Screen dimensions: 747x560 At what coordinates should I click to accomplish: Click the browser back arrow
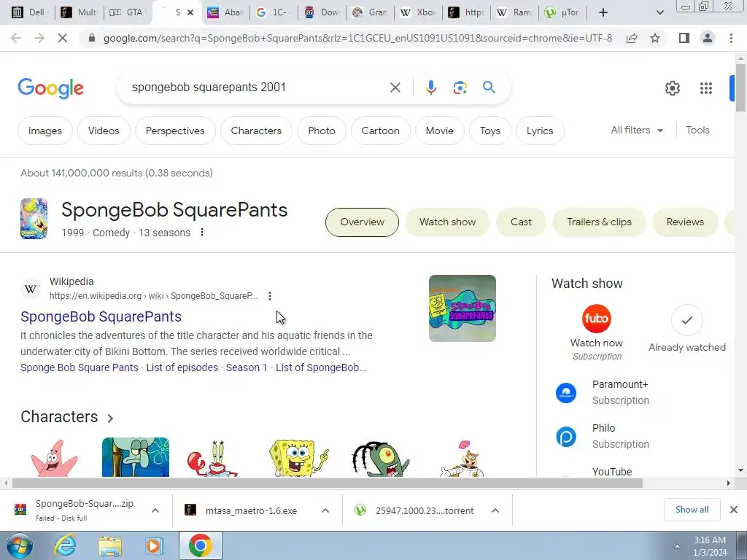[x=16, y=38]
